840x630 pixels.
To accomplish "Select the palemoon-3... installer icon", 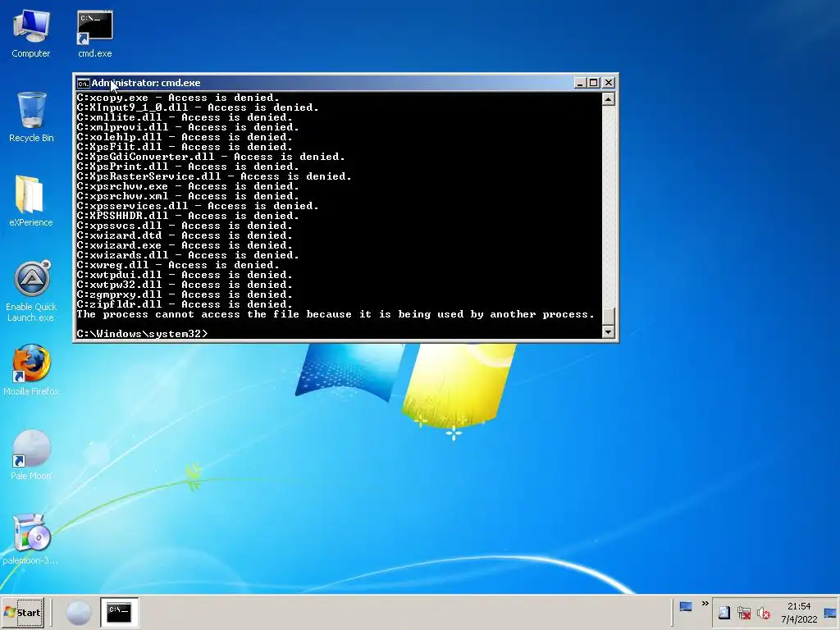I will [x=31, y=538].
